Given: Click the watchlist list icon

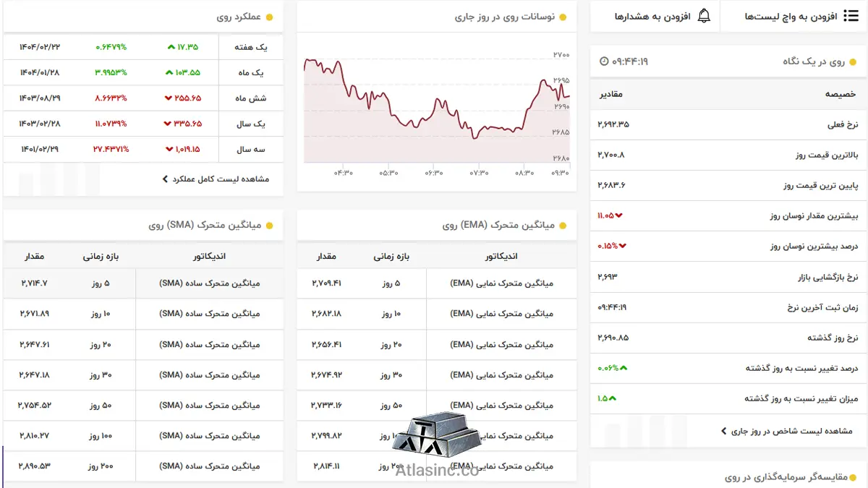Looking at the screenshot, I should [x=851, y=16].
